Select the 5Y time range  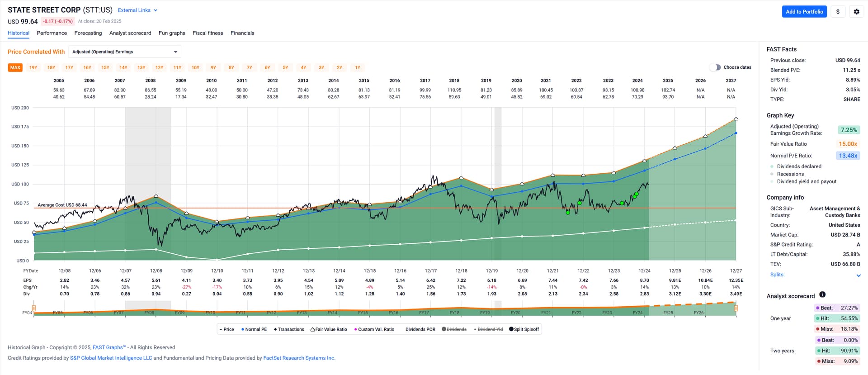285,67
